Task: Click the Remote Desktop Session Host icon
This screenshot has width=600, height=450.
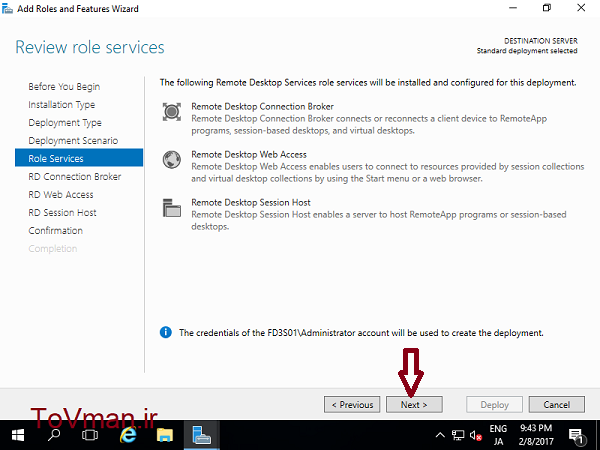Action: point(171,208)
